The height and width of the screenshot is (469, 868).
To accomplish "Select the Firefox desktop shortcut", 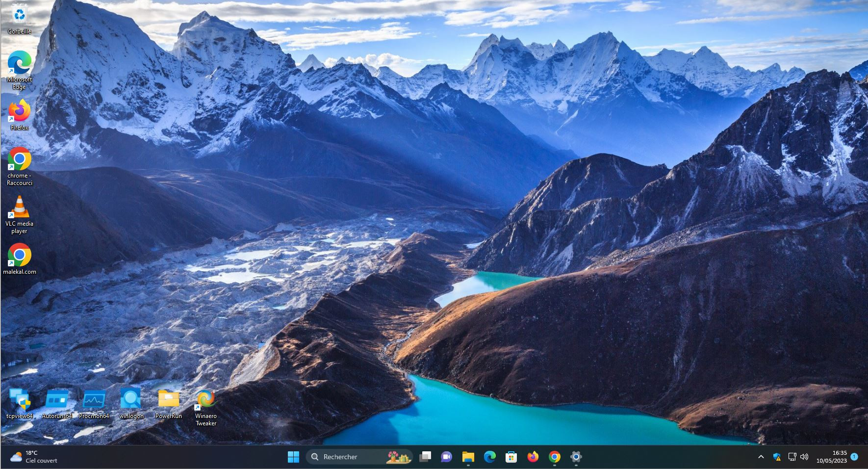I will pos(20,115).
